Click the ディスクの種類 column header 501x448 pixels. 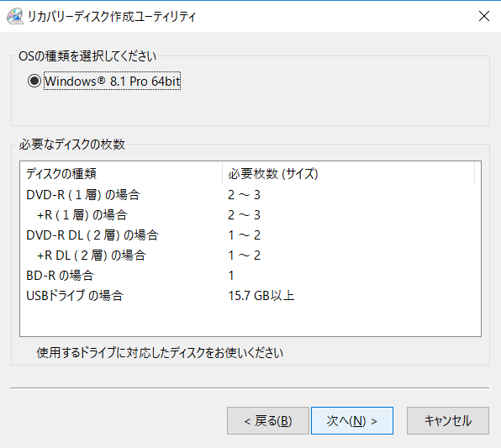tap(121, 173)
